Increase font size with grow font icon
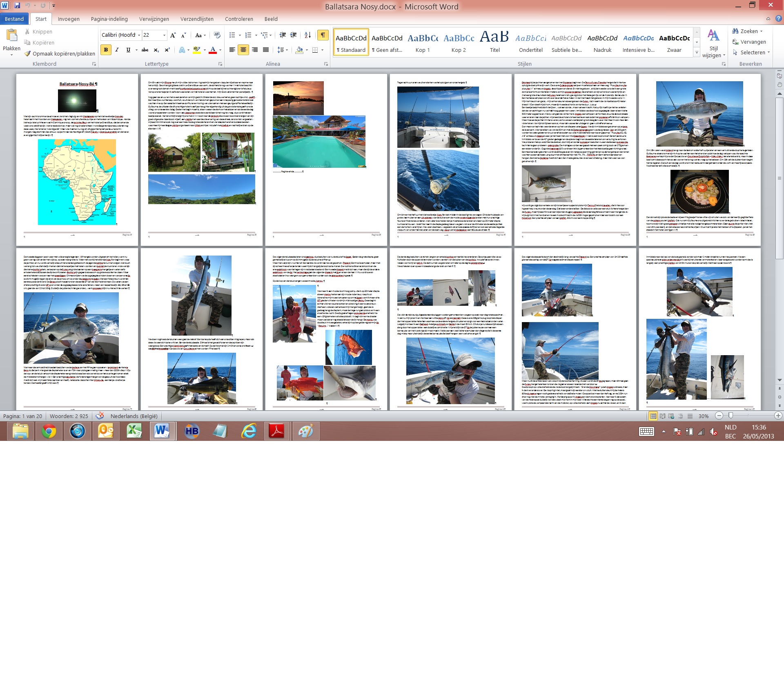This screenshot has height=674, width=784. point(173,35)
